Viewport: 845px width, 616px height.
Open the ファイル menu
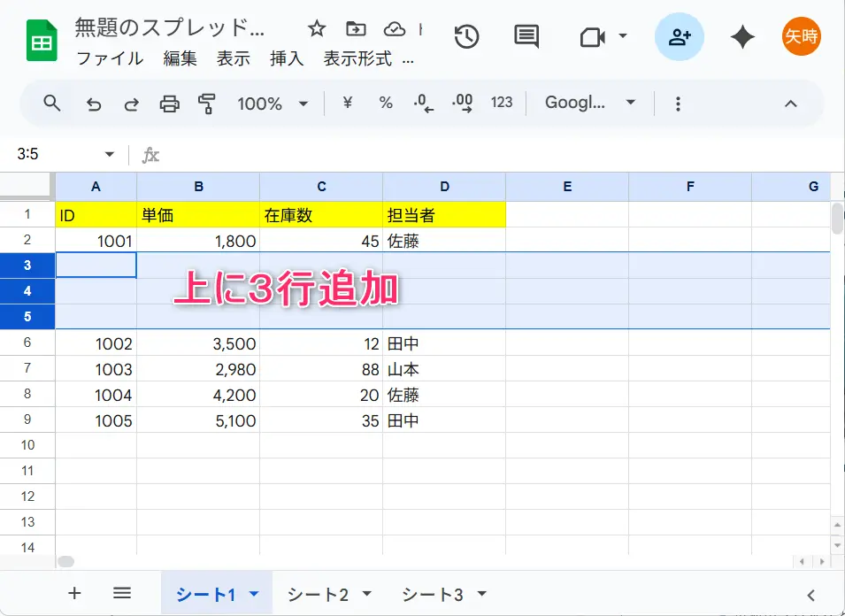tap(109, 58)
